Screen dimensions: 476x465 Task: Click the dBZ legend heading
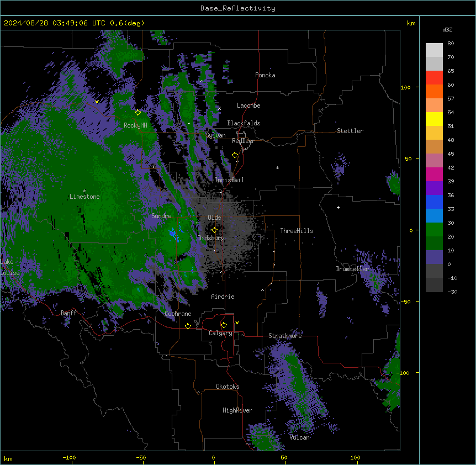click(x=447, y=30)
